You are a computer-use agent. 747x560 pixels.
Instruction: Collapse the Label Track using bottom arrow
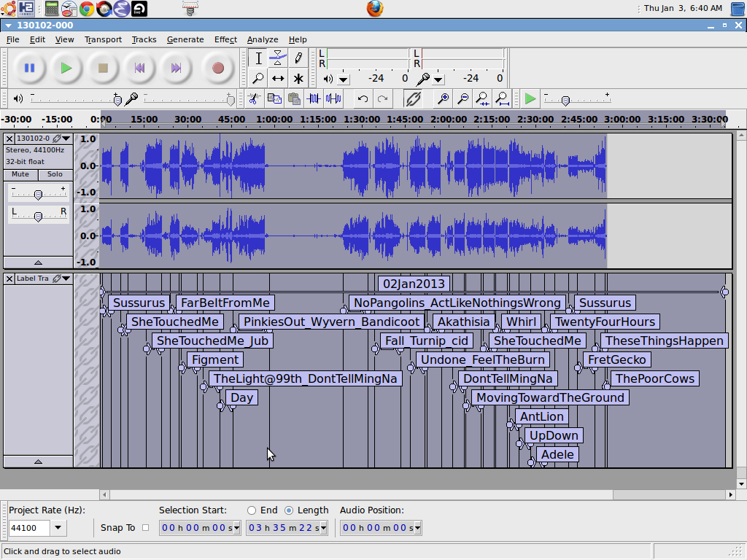click(x=38, y=461)
